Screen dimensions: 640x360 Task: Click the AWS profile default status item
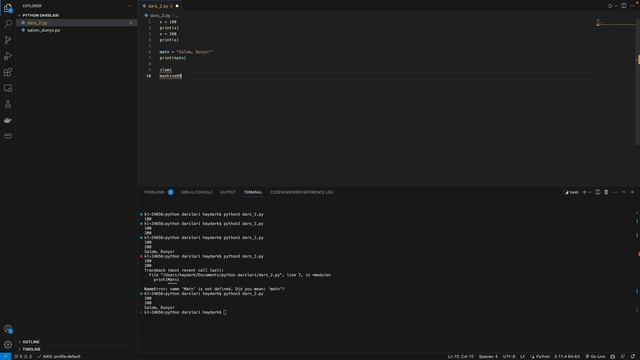click(x=59, y=356)
